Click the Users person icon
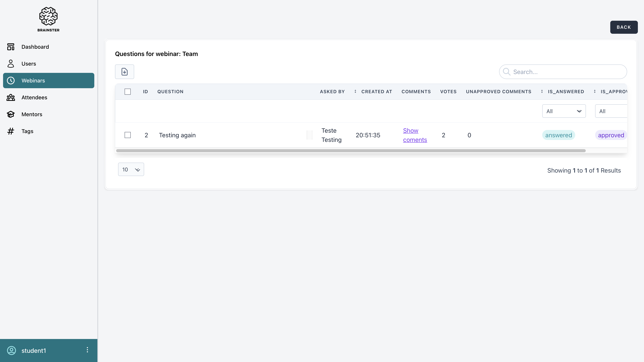This screenshot has width=644, height=362. 11,63
